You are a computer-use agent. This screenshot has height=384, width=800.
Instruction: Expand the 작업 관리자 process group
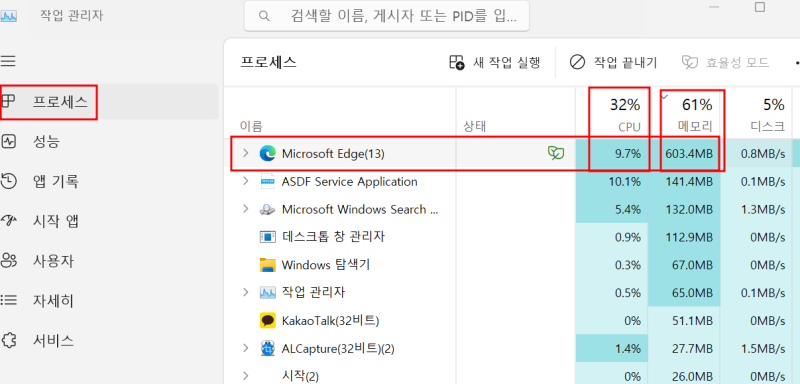click(x=246, y=292)
